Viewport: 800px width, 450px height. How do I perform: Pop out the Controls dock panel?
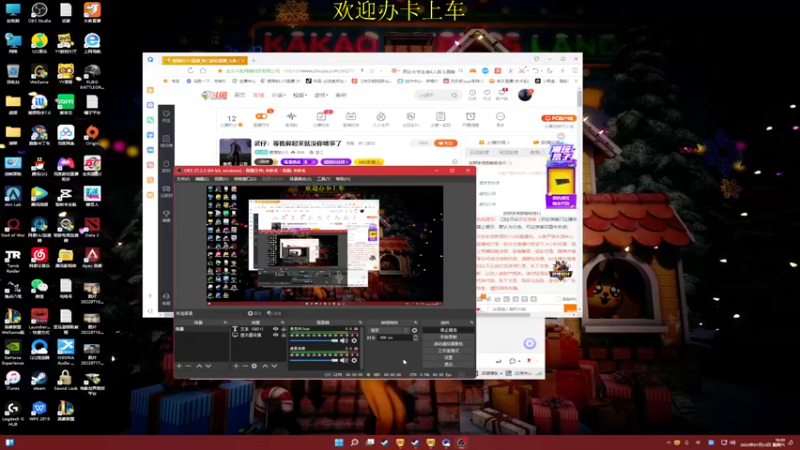[x=471, y=322]
